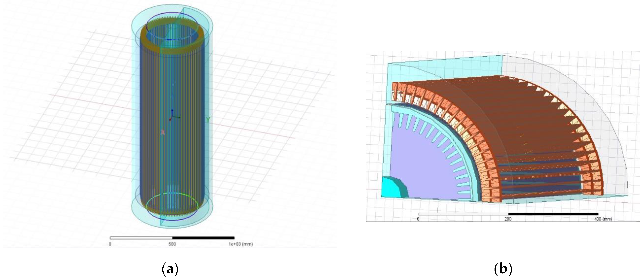This screenshot has height=280, width=644.
Task: Click the 500 mark on left scale bar
Action: tap(172, 244)
